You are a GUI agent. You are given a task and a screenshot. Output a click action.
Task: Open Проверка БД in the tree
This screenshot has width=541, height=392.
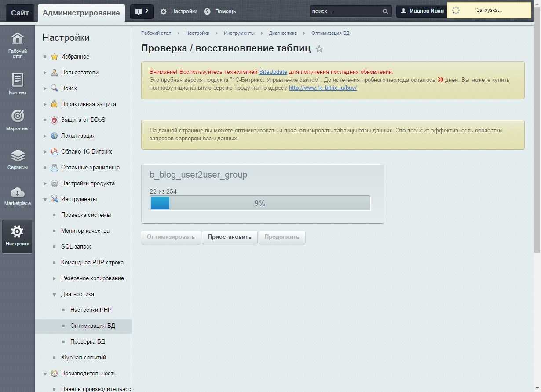pyautogui.click(x=88, y=342)
